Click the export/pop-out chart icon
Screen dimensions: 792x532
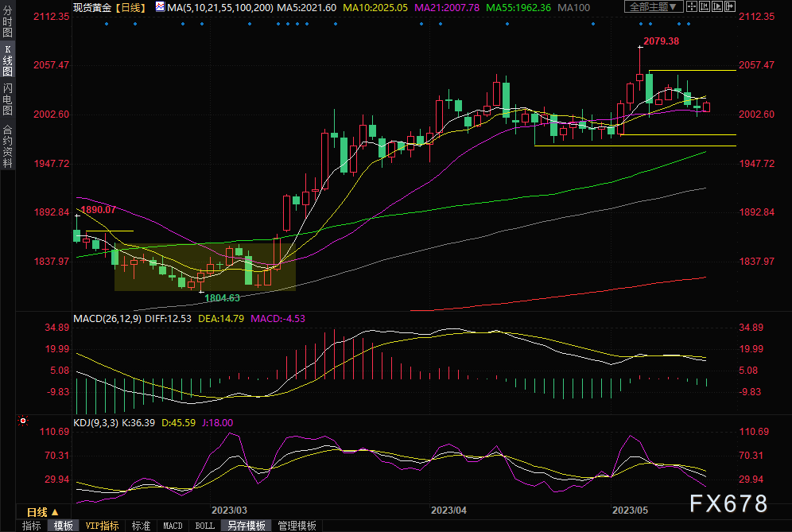click(x=730, y=6)
